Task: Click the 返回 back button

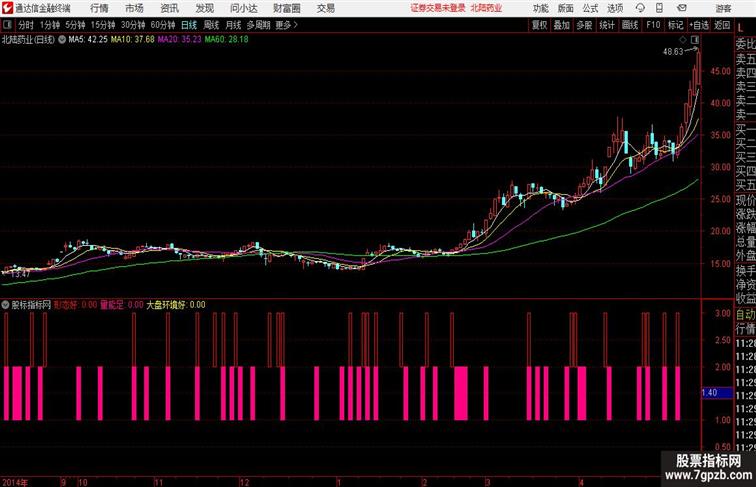Action: click(x=722, y=25)
